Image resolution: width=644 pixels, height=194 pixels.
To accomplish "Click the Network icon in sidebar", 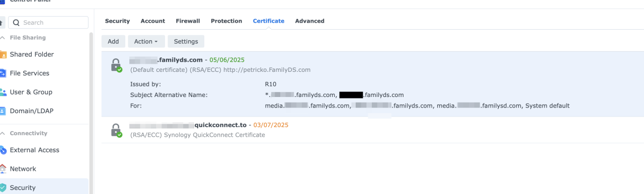I will pyautogui.click(x=3, y=169).
